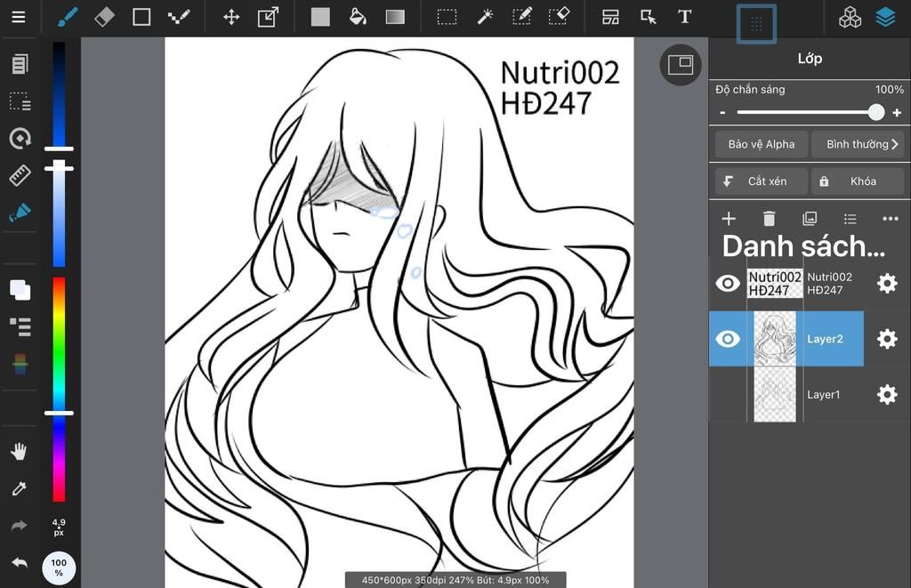Viewport: 911px width, 588px height.
Task: Select the Brush tool
Action: click(68, 17)
